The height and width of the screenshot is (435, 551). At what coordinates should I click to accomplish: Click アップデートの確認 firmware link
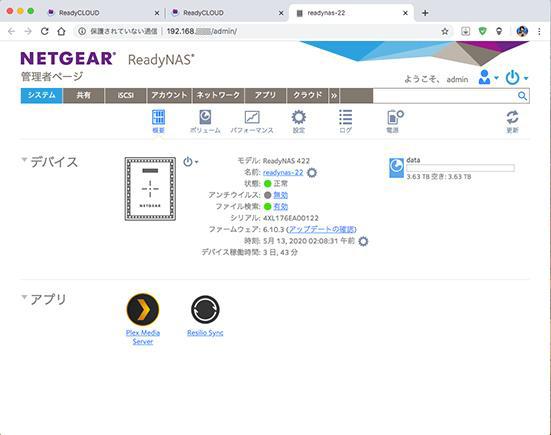click(x=321, y=229)
